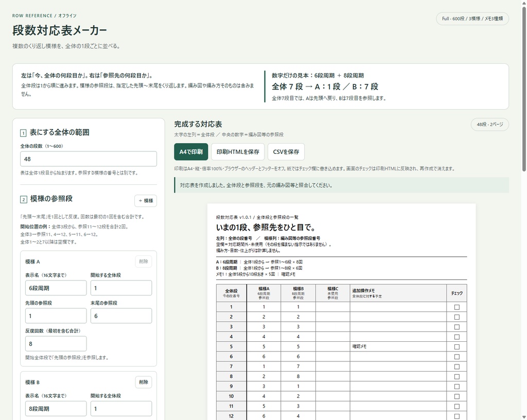
Task: Click the 完成する対応表 heading
Action: click(x=198, y=124)
